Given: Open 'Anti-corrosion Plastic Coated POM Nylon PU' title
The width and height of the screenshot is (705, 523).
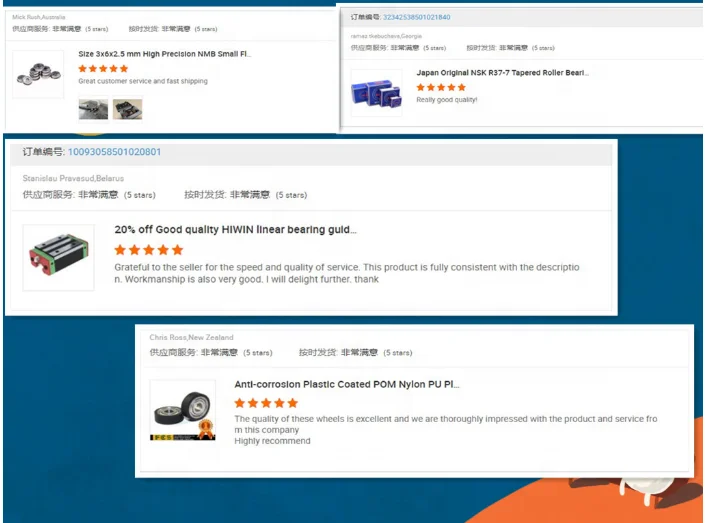Looking at the screenshot, I should pyautogui.click(x=347, y=384).
